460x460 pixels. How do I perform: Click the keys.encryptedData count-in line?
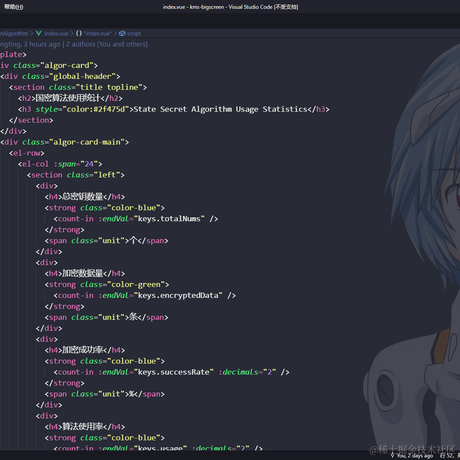click(145, 295)
